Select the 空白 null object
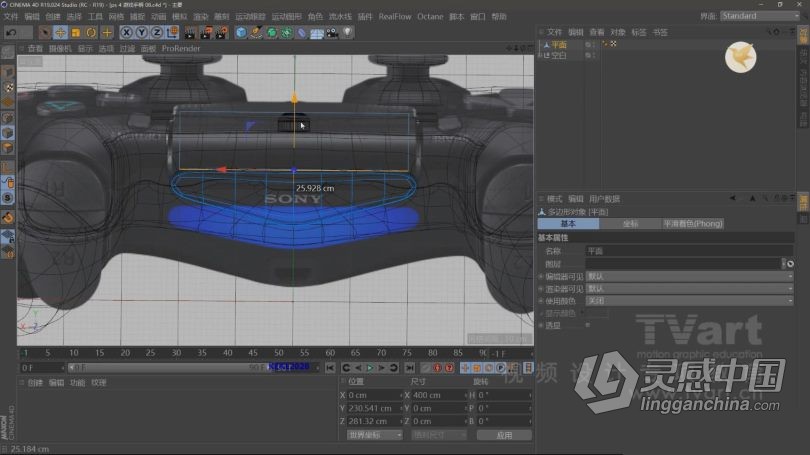 (559, 55)
